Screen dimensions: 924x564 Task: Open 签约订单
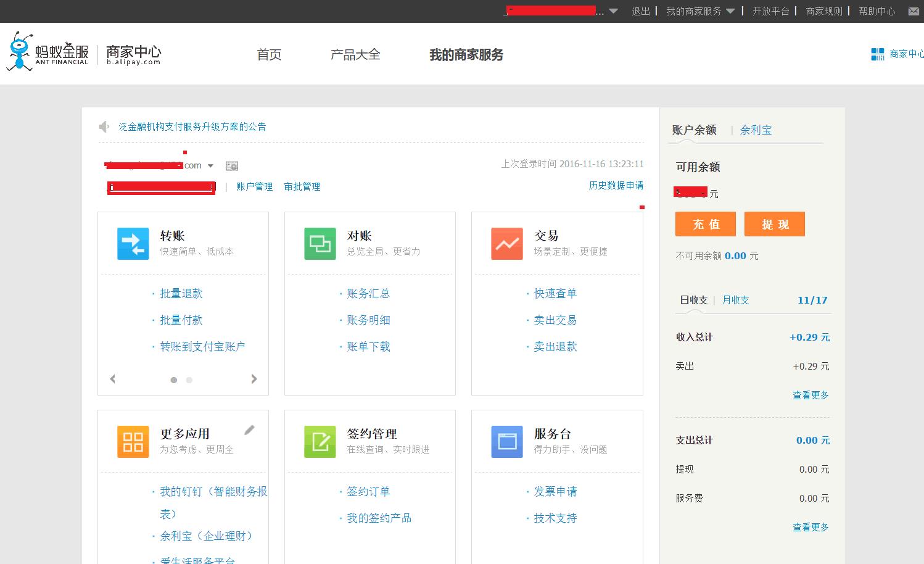[368, 492]
